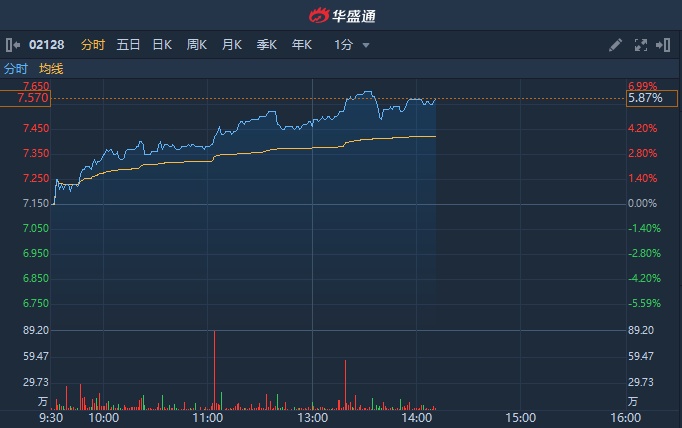Screen dimensions: 682x428
Task: Toggle the 分时 price line legend
Action: point(16,69)
